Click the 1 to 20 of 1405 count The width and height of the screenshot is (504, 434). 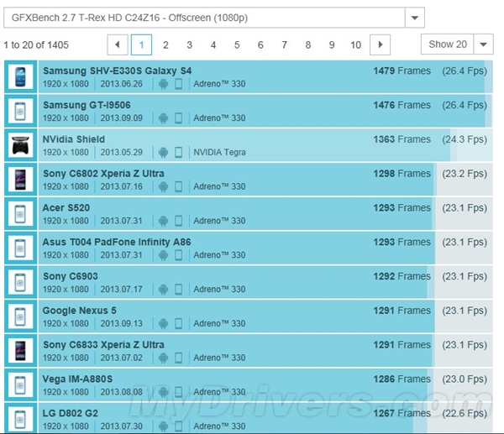click(x=36, y=44)
